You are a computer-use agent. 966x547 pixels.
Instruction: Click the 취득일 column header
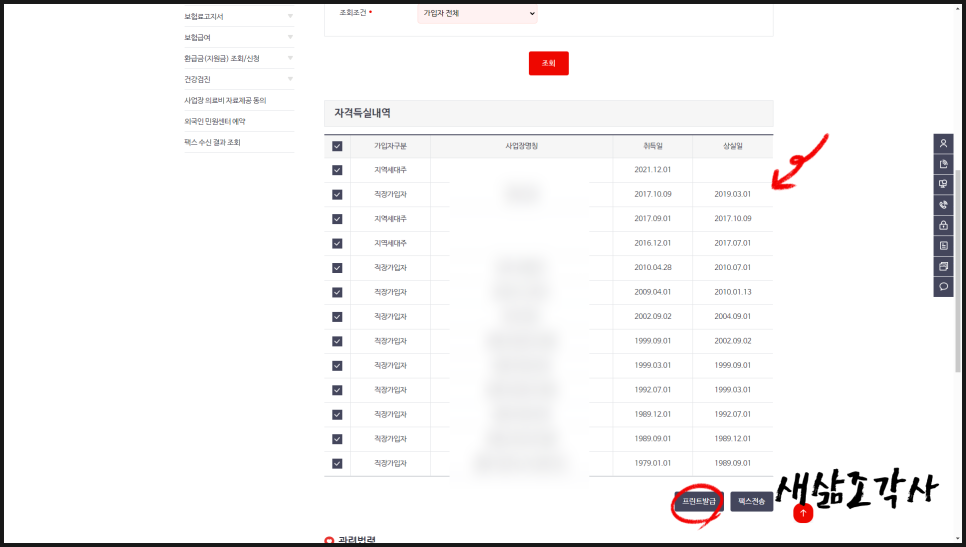coord(652,146)
